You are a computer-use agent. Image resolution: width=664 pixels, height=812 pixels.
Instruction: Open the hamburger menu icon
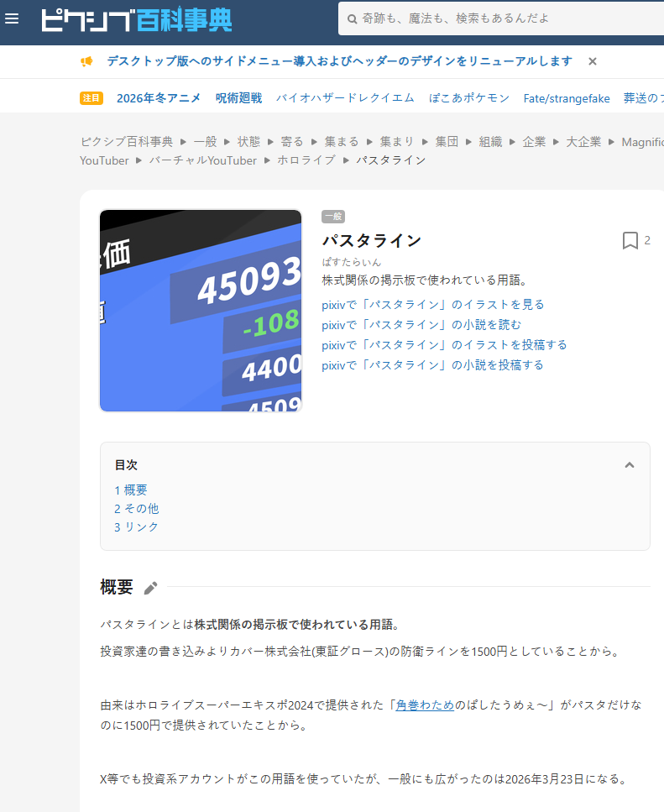click(x=12, y=18)
